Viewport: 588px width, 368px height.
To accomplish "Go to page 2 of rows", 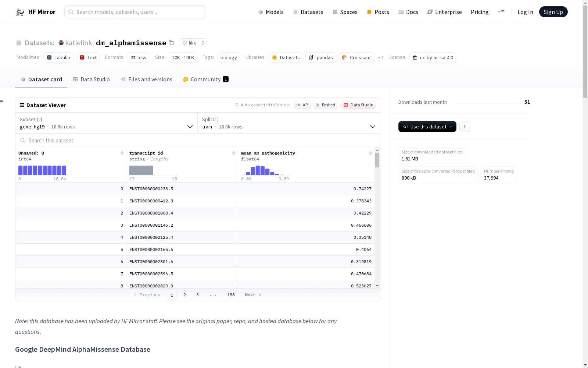I will coord(184,295).
